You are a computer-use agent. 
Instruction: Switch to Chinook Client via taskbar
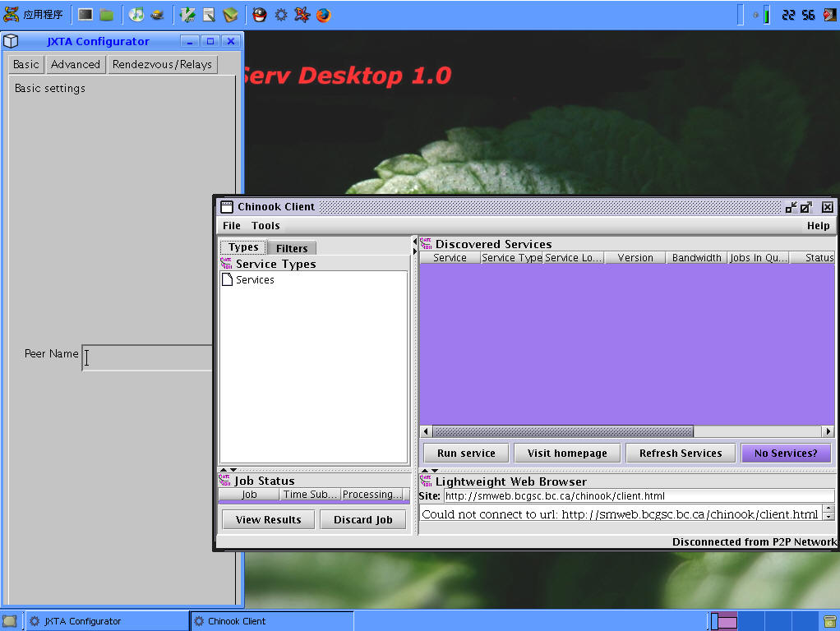tap(273, 621)
